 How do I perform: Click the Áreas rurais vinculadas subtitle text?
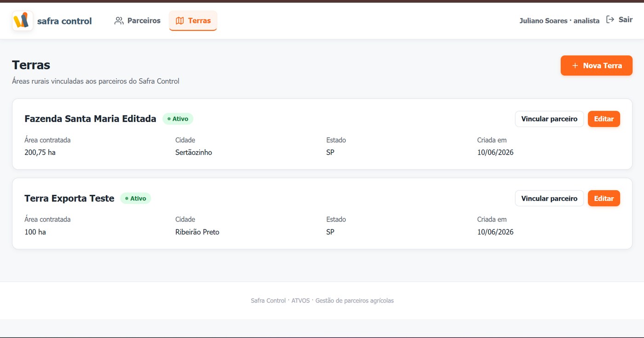coord(96,82)
